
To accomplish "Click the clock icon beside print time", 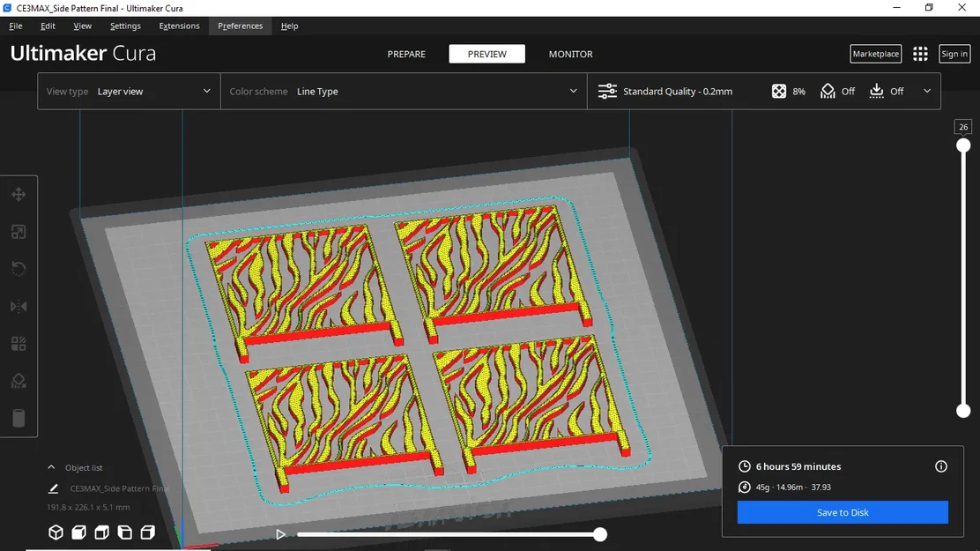I will click(744, 466).
